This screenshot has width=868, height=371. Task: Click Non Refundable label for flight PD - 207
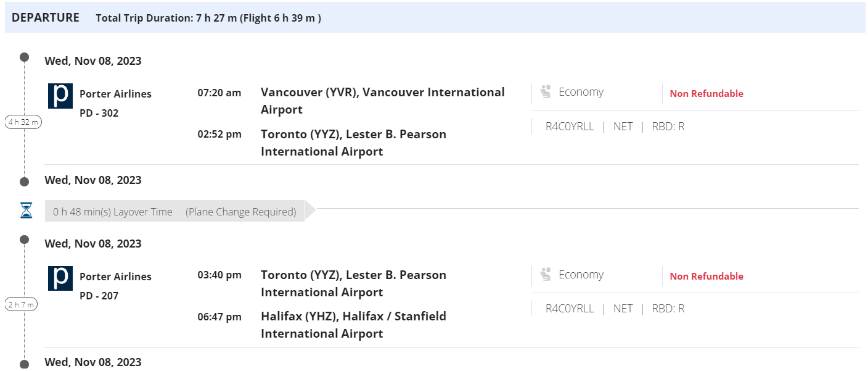point(706,277)
